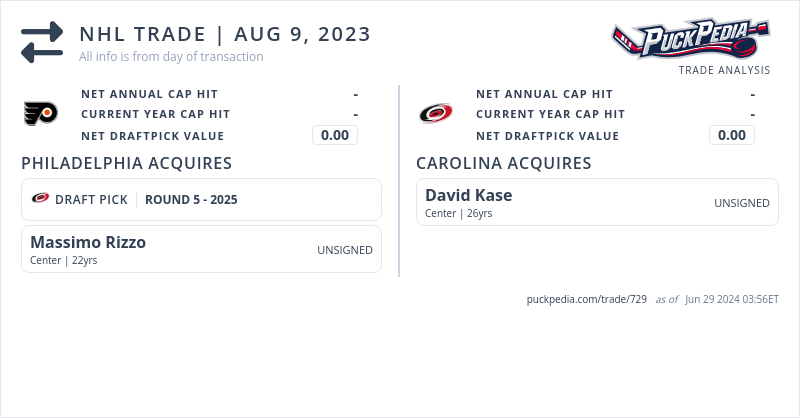The width and height of the screenshot is (800, 418).
Task: Click the Philadelphia Acquires heading
Action: 126,163
